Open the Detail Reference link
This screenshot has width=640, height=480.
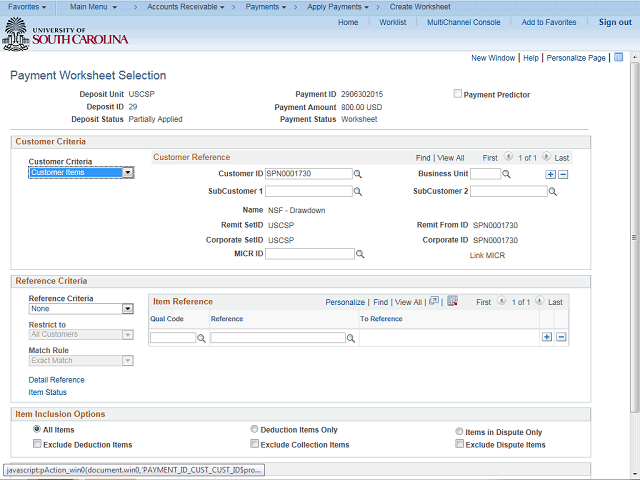click(56, 380)
